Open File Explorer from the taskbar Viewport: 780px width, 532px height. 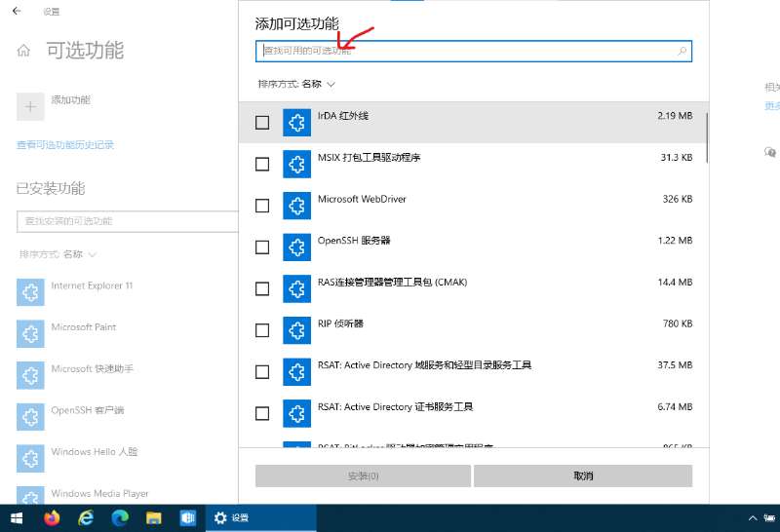click(x=154, y=518)
